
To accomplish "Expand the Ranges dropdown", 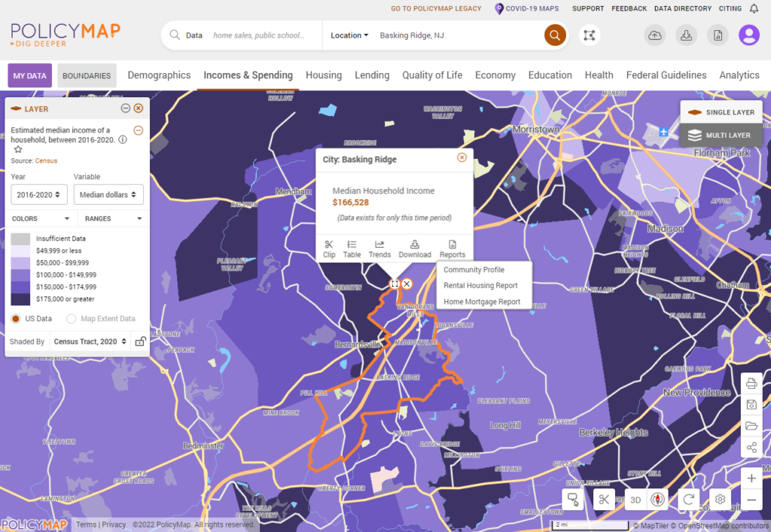I will 114,219.
